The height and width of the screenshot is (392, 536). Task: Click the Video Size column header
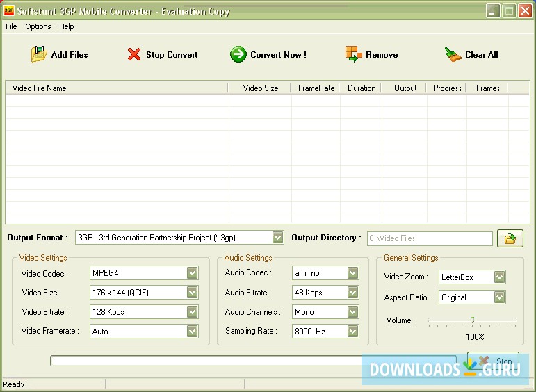pos(259,88)
